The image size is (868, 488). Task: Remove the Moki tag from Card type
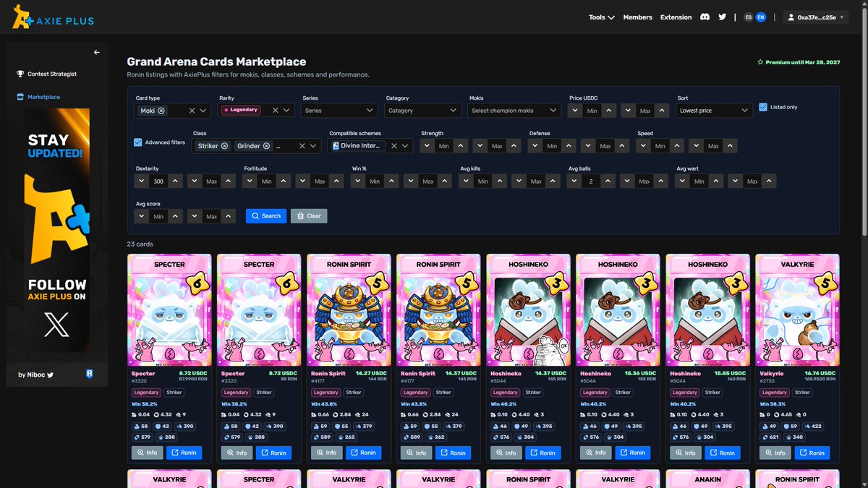point(161,111)
